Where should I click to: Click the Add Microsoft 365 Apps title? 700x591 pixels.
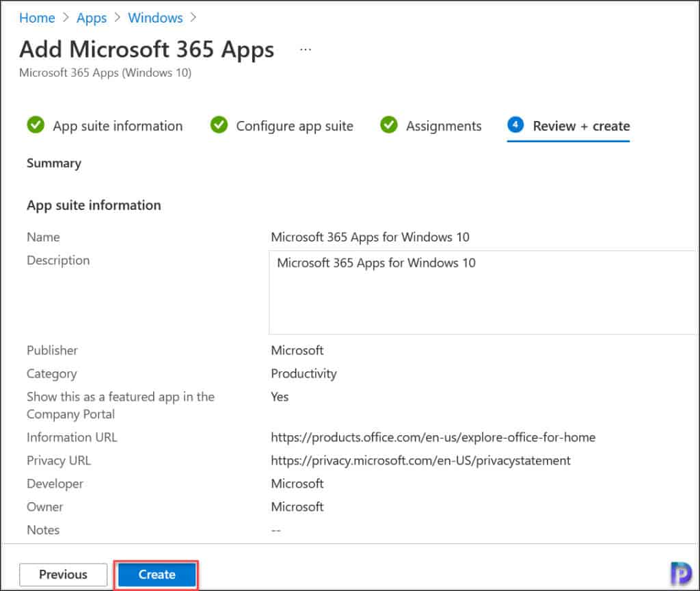[x=147, y=49]
